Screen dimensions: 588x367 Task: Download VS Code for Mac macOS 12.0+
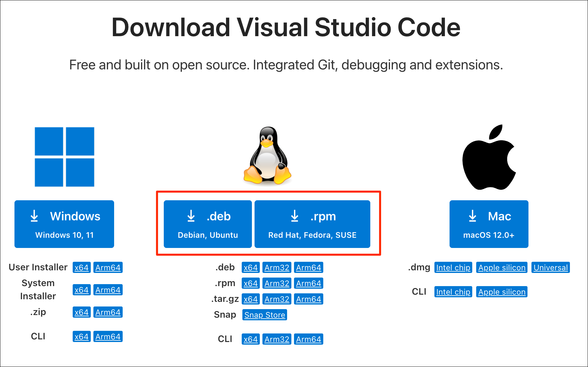pos(489,224)
